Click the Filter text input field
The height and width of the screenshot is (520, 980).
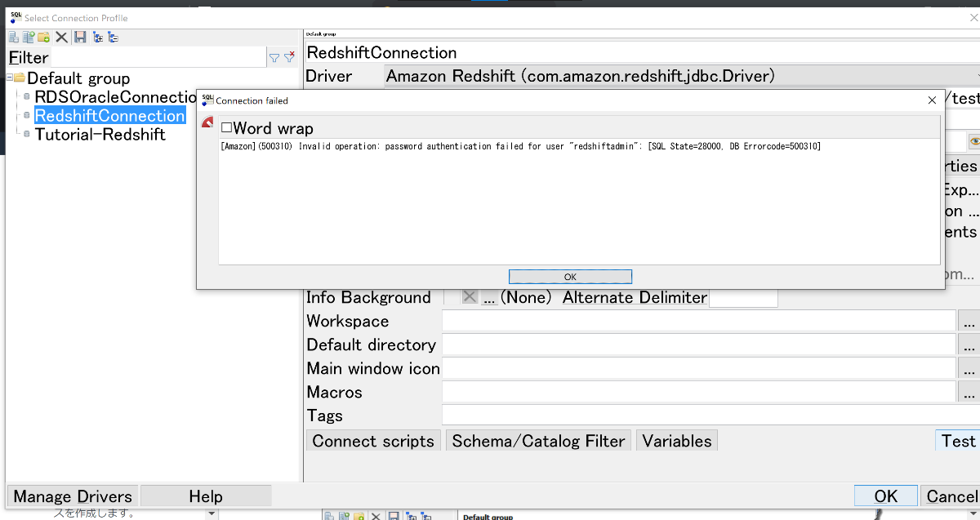tap(158, 58)
